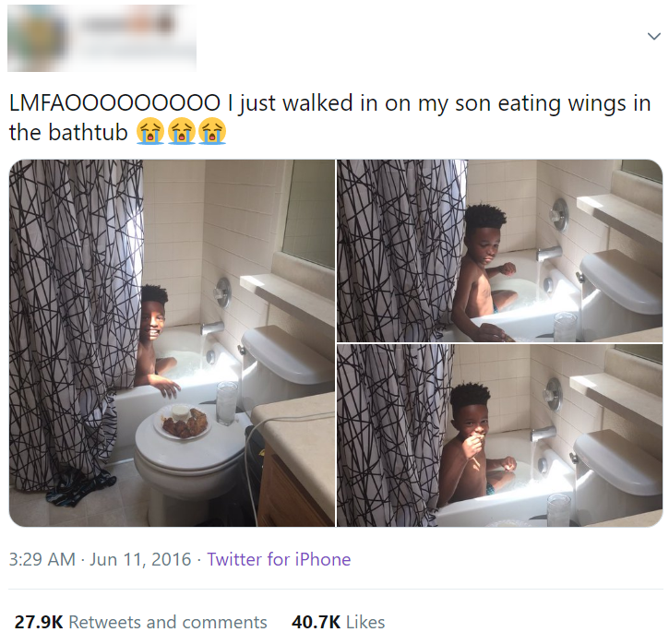This screenshot has width=669, height=644.
Task: Click the first crying emoji
Action: click(x=150, y=131)
